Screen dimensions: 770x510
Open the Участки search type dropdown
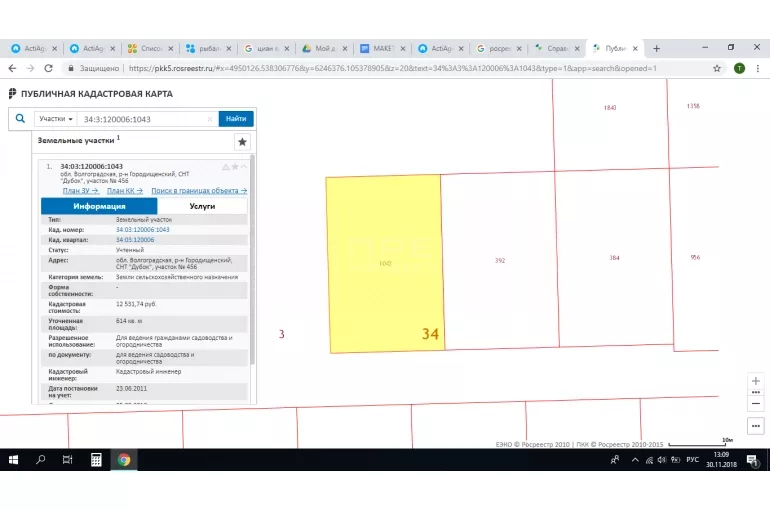[56, 119]
